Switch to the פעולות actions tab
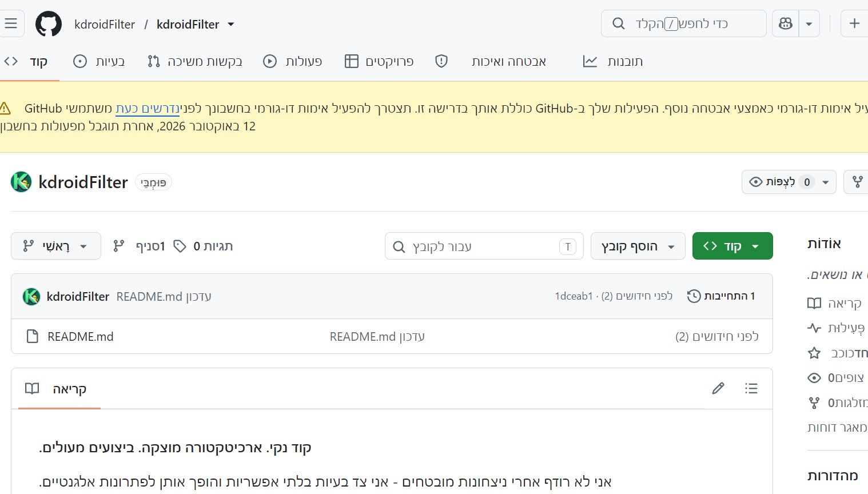The width and height of the screenshot is (868, 494). (293, 61)
